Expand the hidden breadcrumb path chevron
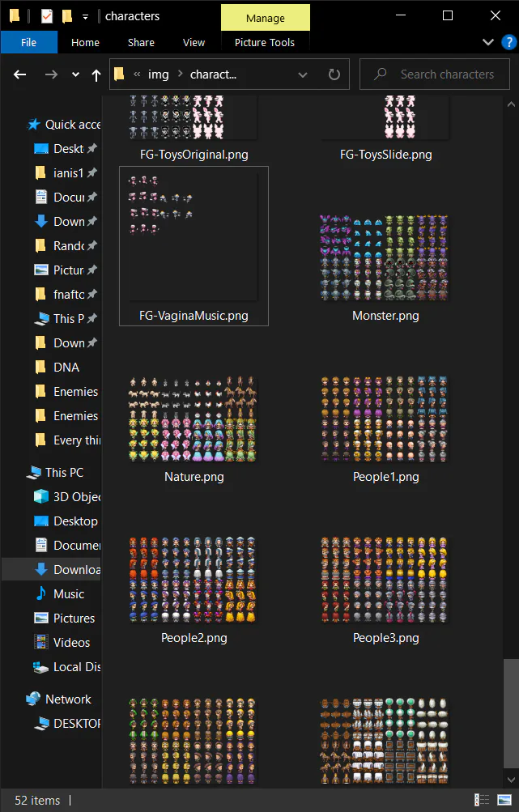The width and height of the screenshot is (519, 812). (x=137, y=74)
